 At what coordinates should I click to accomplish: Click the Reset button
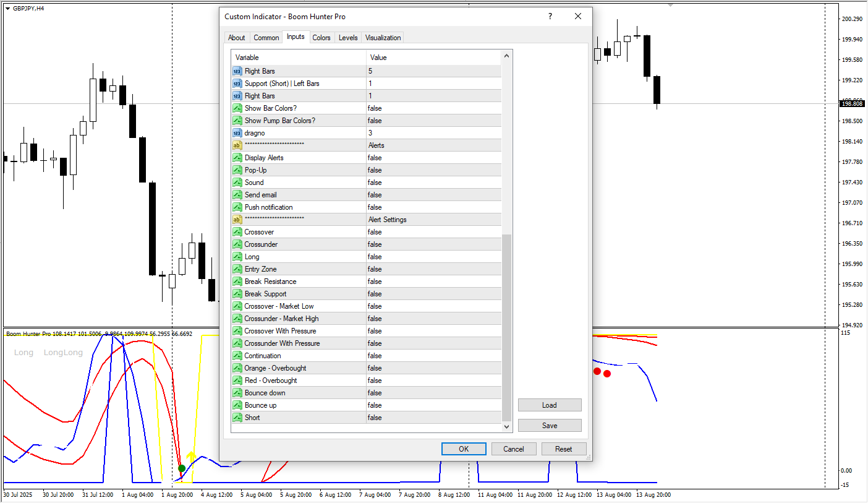[x=564, y=449]
